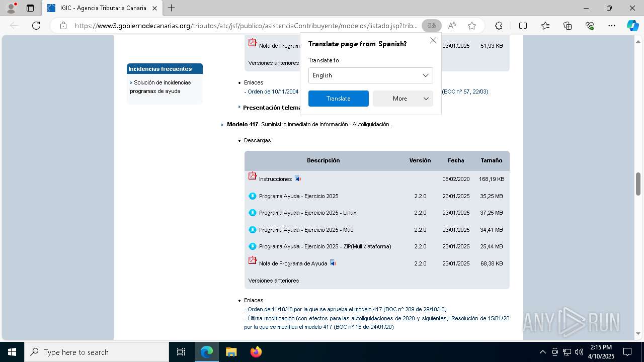Screen dimensions: 644x362
Task: Open the notification center
Action: point(627,352)
